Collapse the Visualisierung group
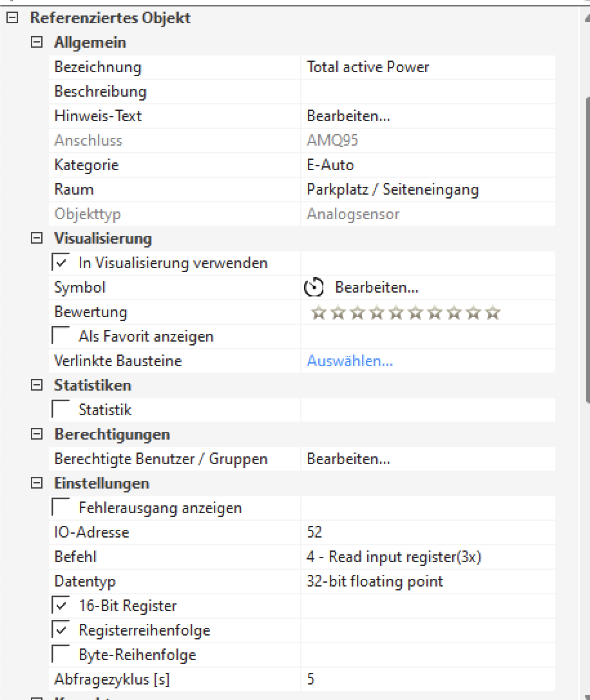This screenshot has width=590, height=700. pyautogui.click(x=37, y=238)
